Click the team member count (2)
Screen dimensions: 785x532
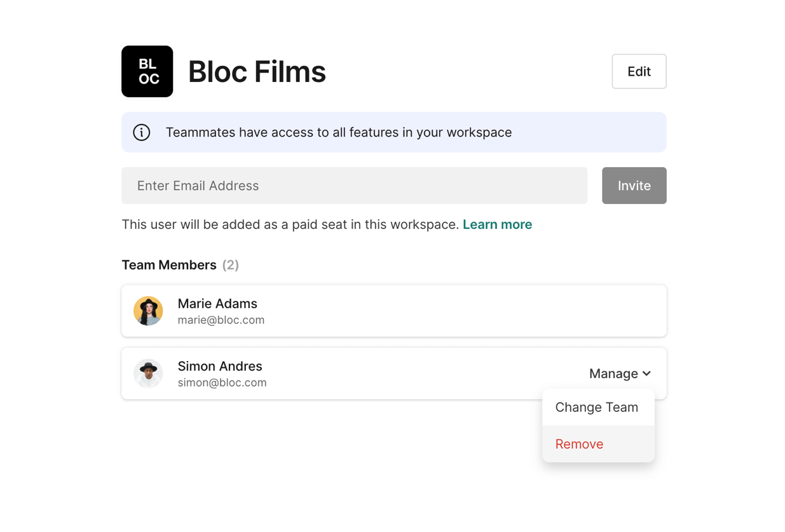[231, 265]
